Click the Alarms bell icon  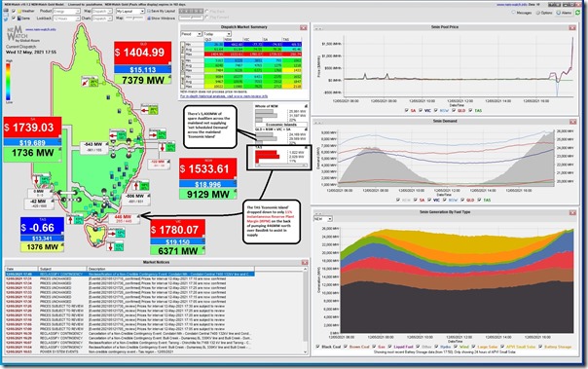[559, 13]
